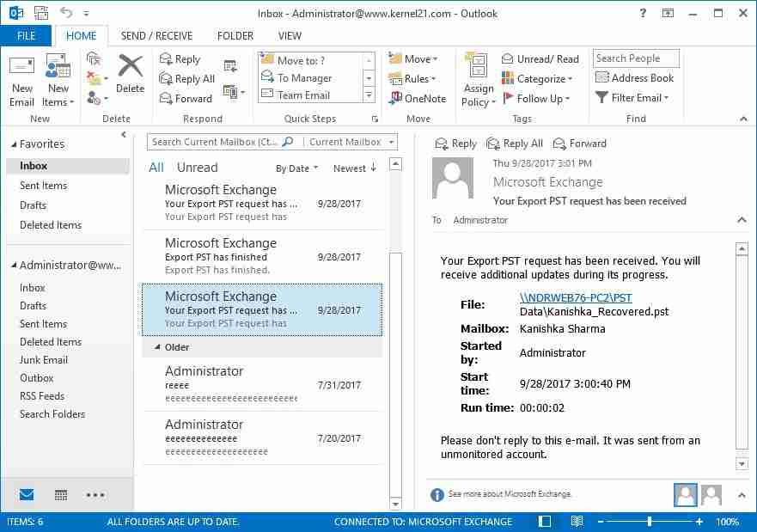Switch to the SEND / RECEIVE tab
Viewport: 757px width, 532px height.
(x=156, y=36)
